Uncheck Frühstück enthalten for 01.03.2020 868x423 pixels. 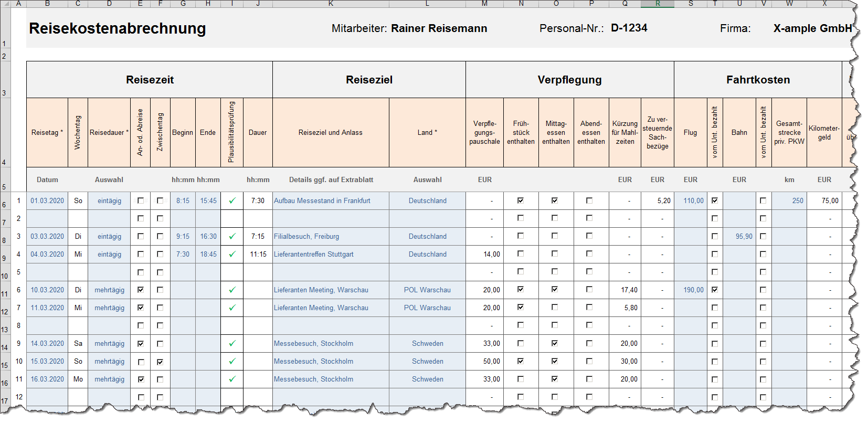coord(521,200)
